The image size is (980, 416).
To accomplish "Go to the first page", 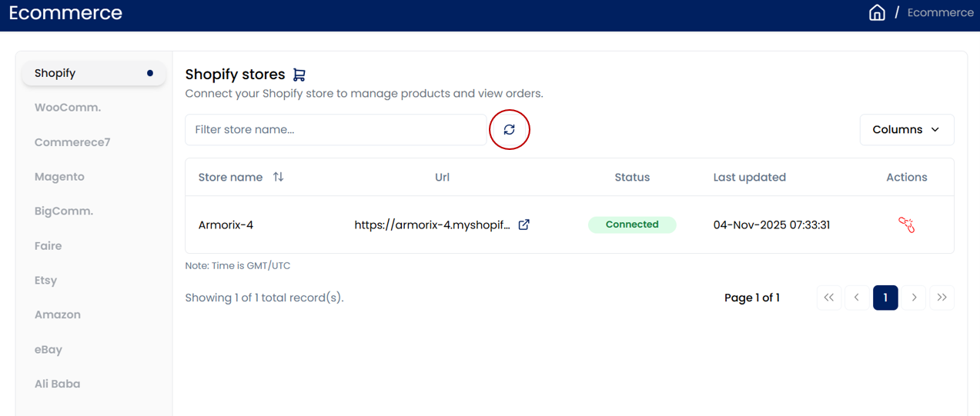I will 828,298.
